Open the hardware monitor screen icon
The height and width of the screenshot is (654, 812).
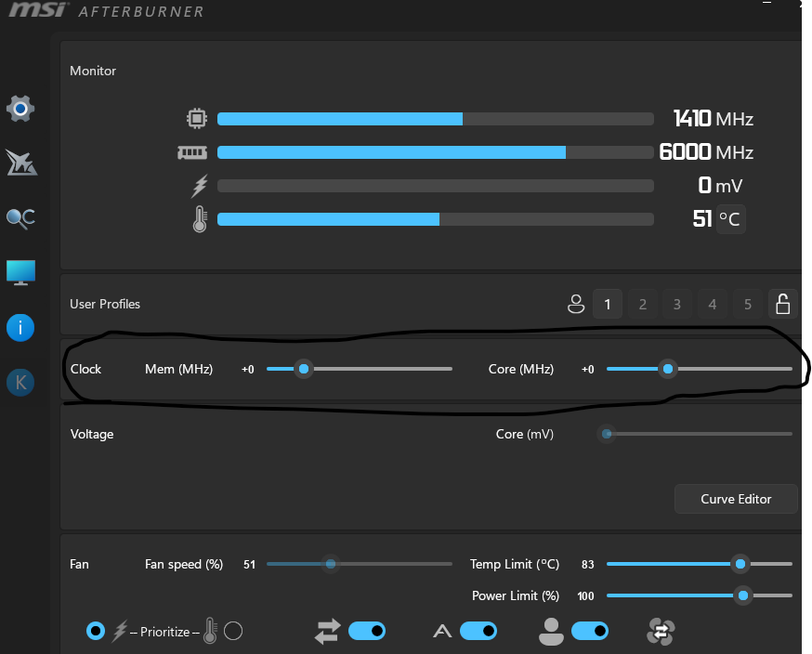pyautogui.click(x=20, y=273)
